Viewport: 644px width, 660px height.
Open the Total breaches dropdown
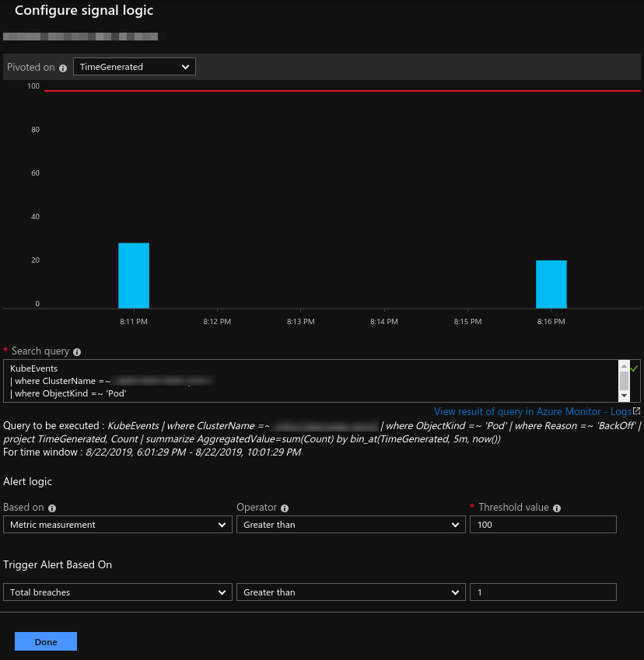pos(117,592)
